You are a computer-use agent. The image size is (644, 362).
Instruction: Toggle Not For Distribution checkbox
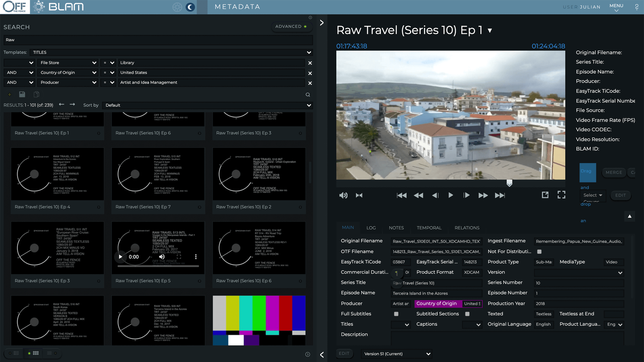tap(540, 252)
